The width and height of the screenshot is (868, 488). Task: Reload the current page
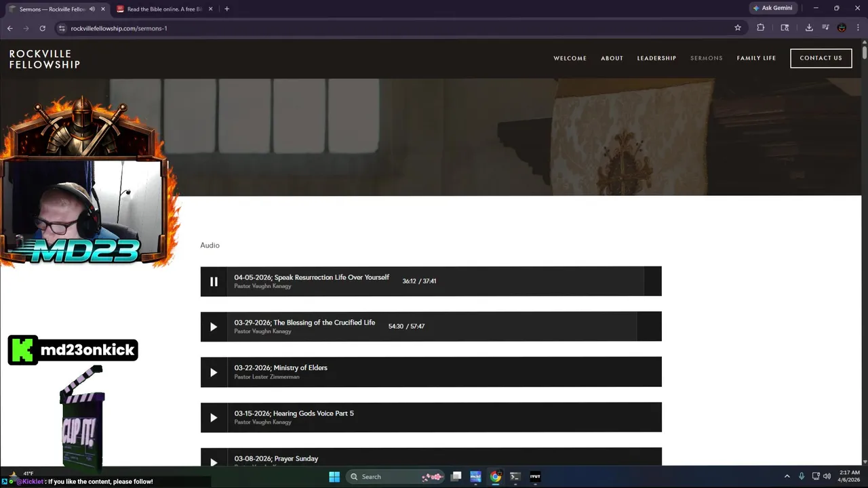click(x=42, y=28)
